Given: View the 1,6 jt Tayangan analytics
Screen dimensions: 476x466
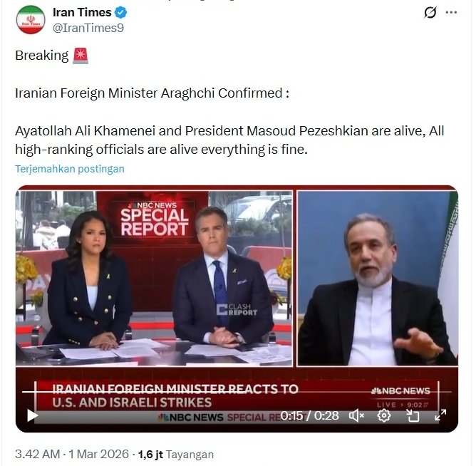Looking at the screenshot, I should 176,454.
